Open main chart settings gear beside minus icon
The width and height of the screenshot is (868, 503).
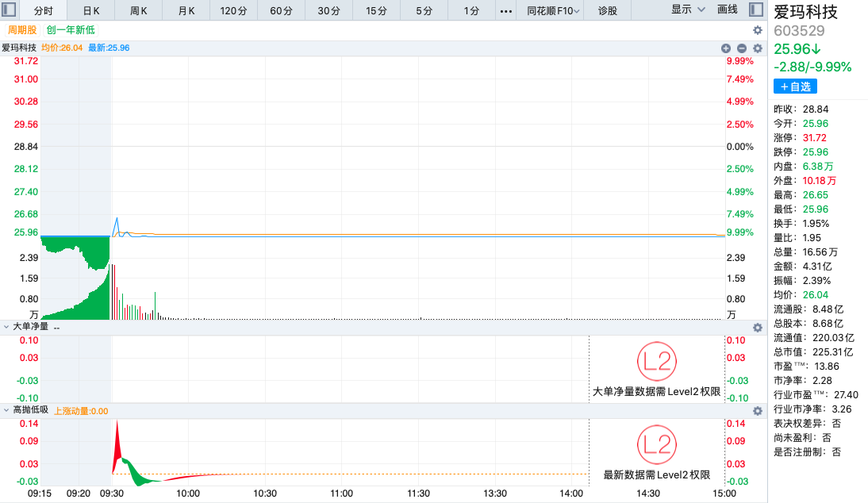pyautogui.click(x=758, y=48)
